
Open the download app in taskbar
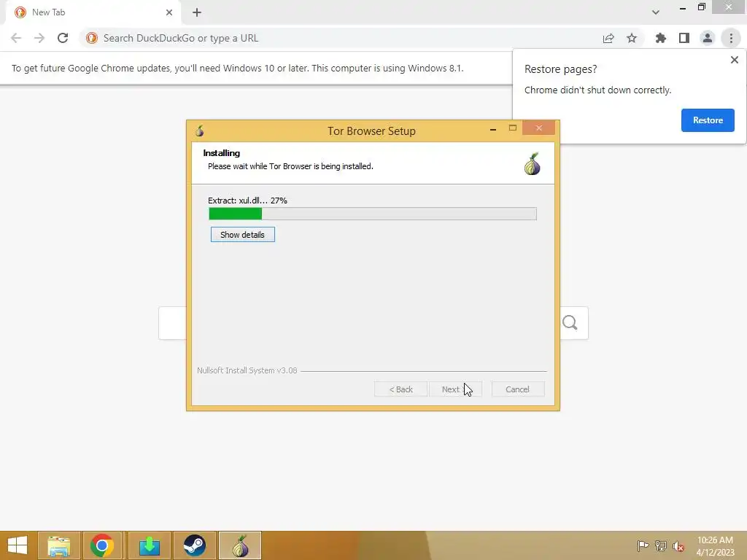149,545
